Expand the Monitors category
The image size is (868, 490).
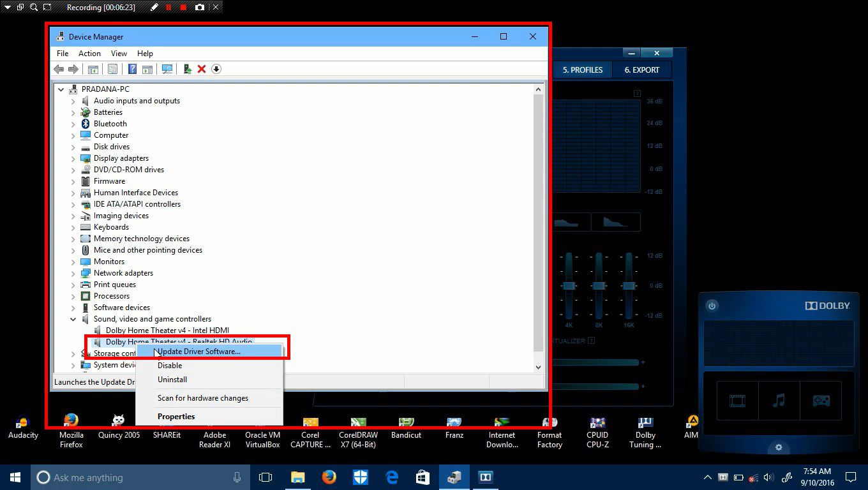73,262
